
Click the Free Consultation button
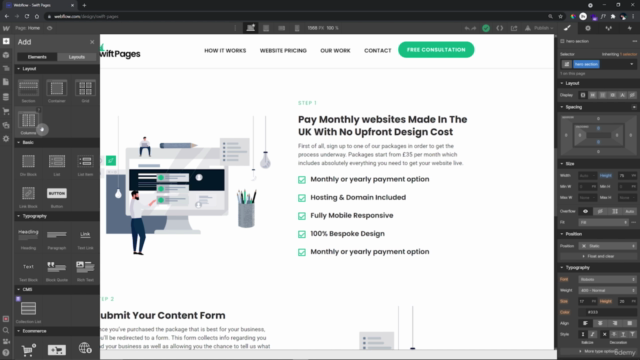tap(436, 50)
